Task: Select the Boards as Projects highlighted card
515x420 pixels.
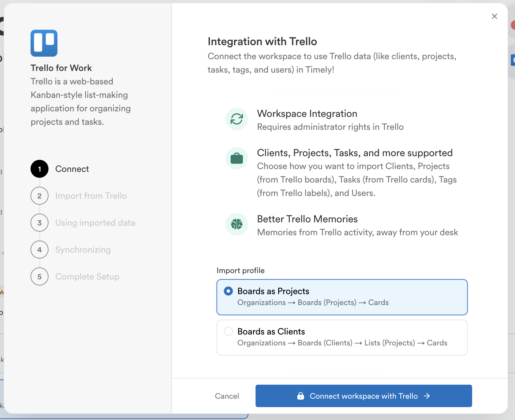Action: (342, 297)
